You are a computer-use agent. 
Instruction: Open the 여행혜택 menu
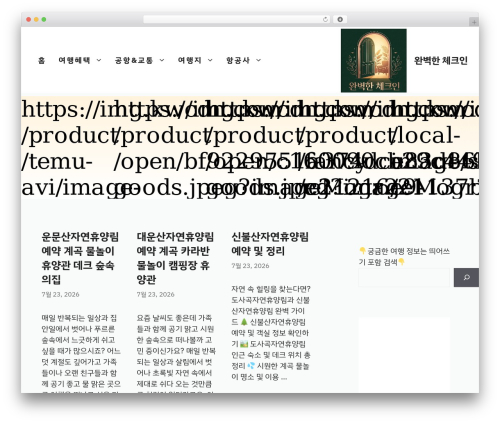tap(74, 60)
